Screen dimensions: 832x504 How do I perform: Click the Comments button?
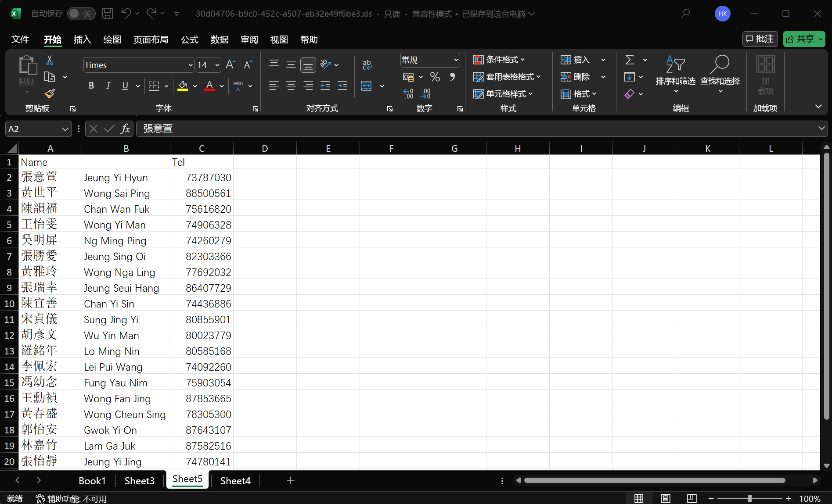[x=760, y=39]
